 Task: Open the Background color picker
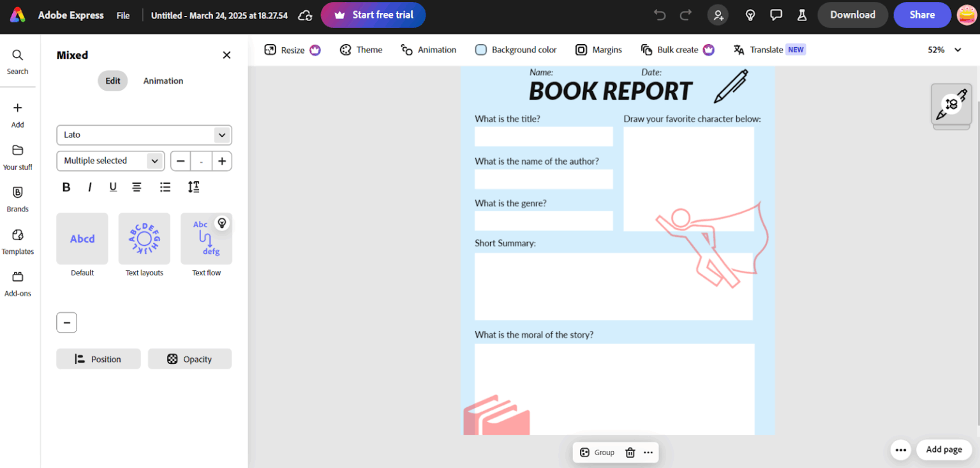tap(516, 49)
